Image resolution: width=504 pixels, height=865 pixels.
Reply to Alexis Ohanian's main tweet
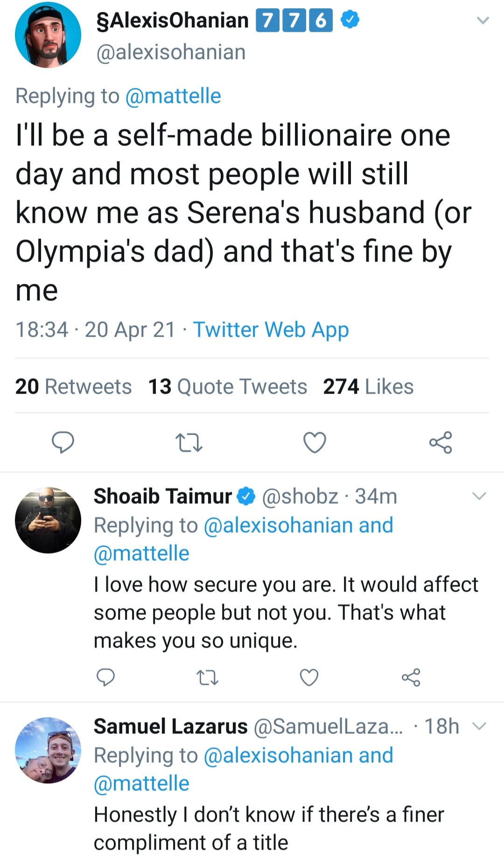click(63, 442)
